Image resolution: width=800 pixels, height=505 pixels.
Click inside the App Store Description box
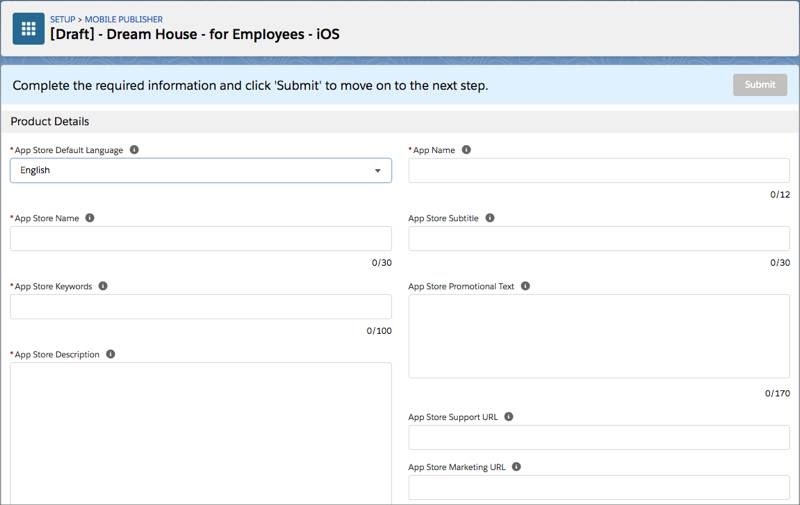200,432
